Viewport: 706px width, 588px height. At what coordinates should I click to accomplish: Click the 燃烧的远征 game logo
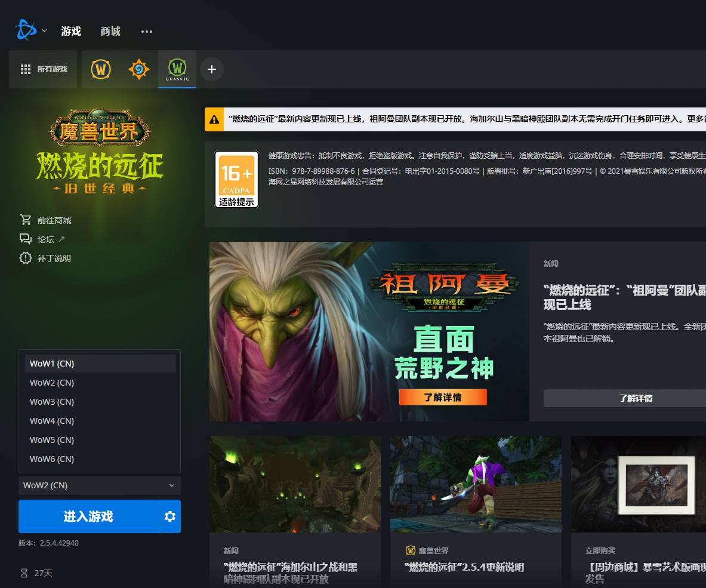[100, 151]
